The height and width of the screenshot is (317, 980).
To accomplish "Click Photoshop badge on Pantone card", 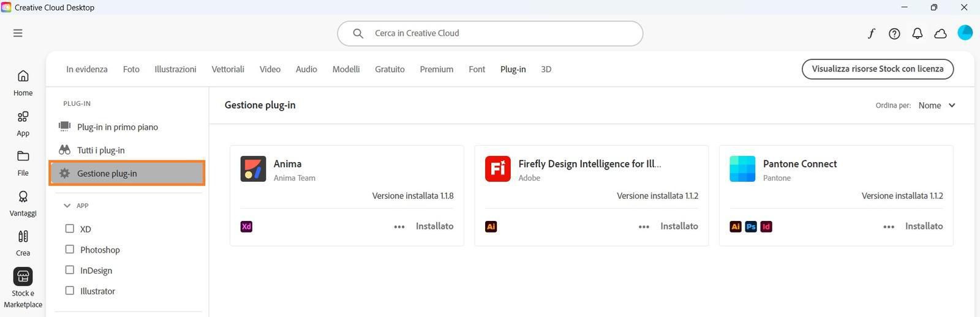I will click(x=751, y=226).
